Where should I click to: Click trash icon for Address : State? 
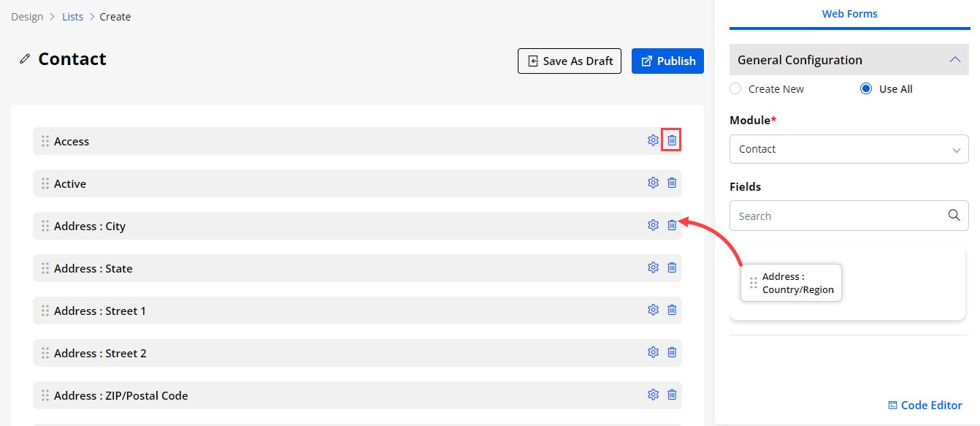click(672, 267)
